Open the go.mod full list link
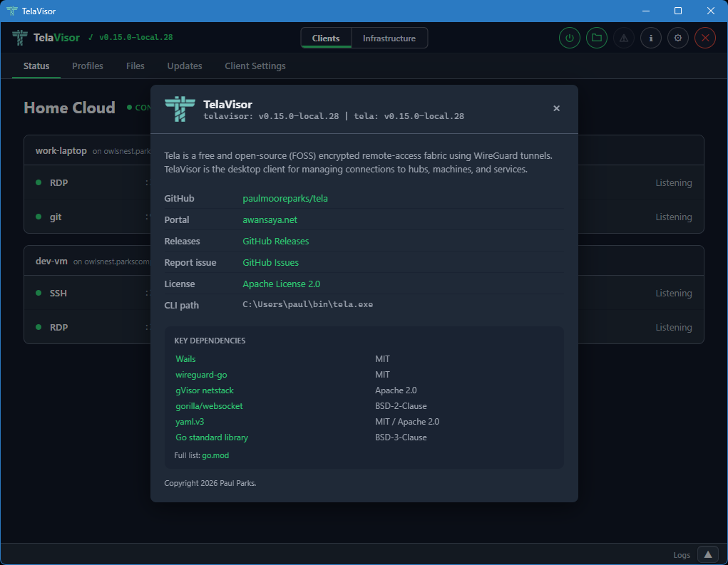The width and height of the screenshot is (728, 565). pos(215,455)
